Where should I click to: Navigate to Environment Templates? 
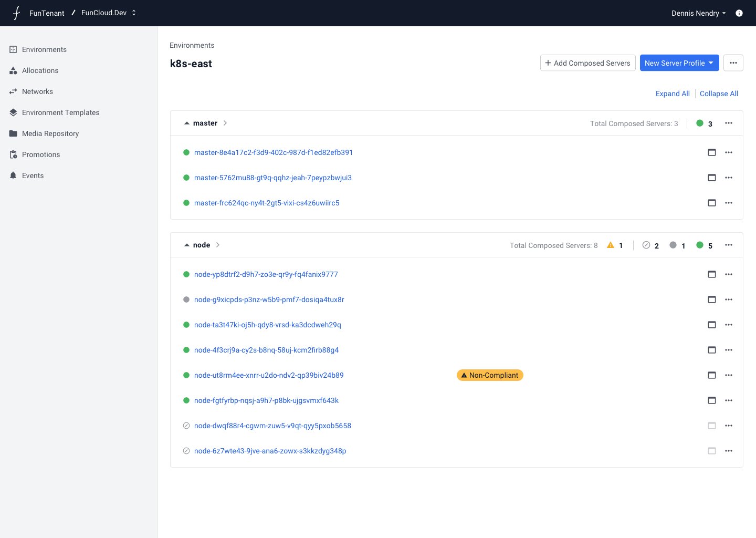click(x=60, y=112)
